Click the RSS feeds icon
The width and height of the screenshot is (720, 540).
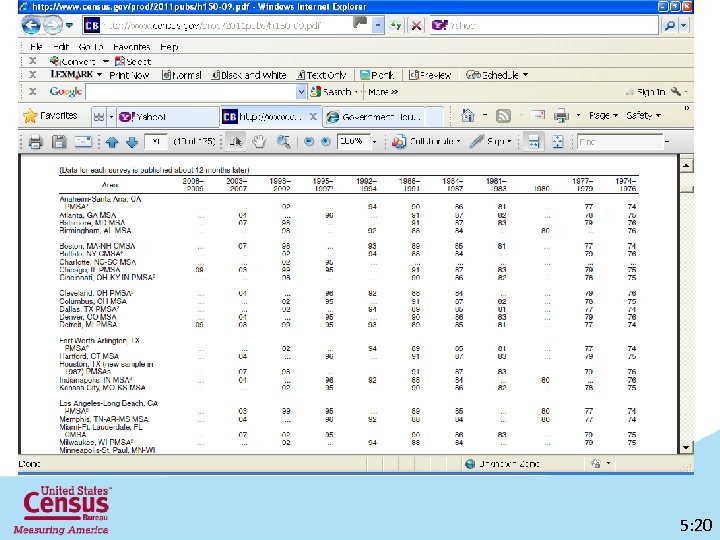503,116
